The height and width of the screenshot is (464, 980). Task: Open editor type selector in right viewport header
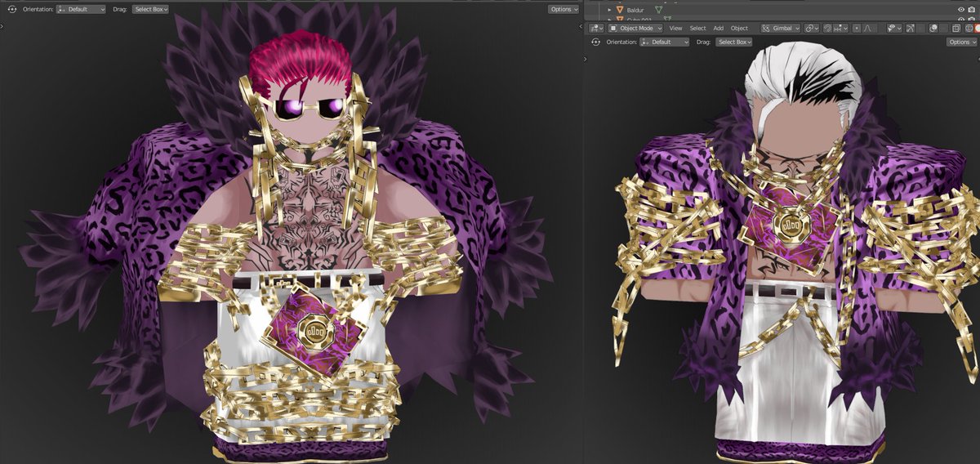pos(596,28)
